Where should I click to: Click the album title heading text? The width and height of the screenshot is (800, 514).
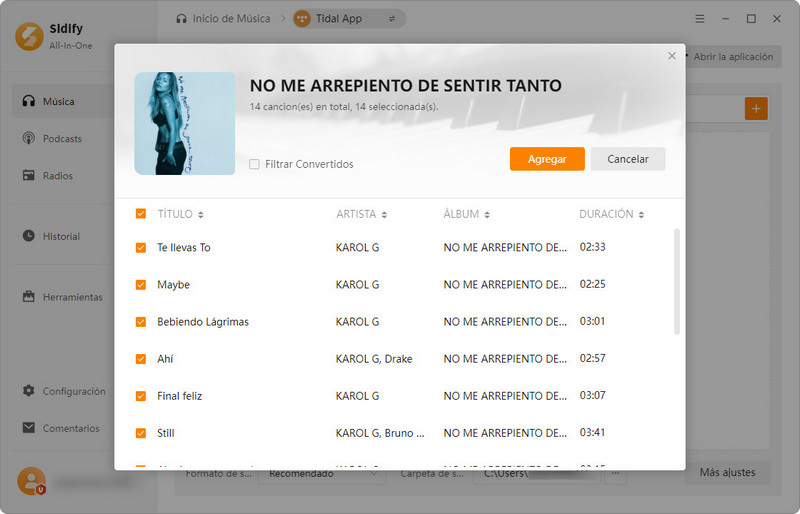tap(406, 86)
